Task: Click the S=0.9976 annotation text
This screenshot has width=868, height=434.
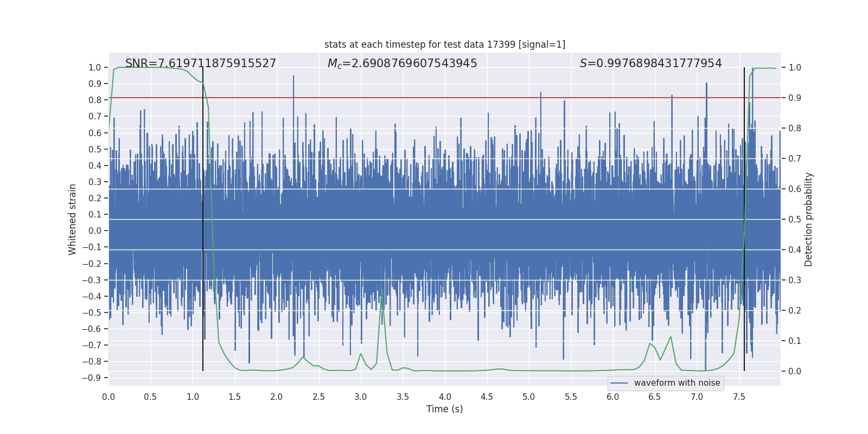Action: (650, 63)
